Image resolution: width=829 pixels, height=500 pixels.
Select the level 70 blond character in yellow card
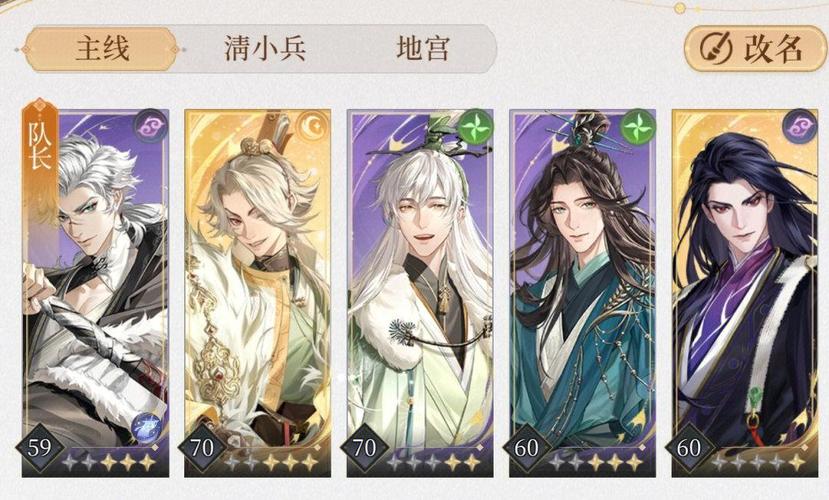pyautogui.click(x=257, y=293)
